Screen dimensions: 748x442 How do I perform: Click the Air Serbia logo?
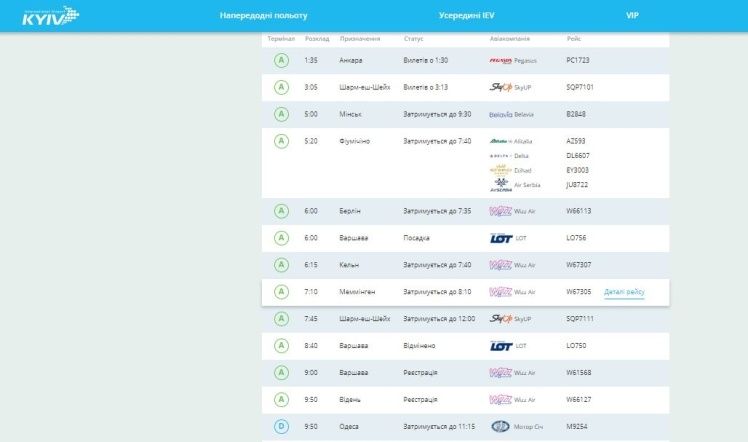(500, 186)
